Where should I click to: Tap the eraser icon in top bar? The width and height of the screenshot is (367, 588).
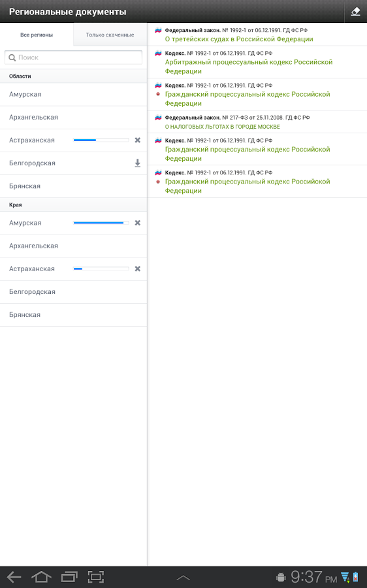pyautogui.click(x=355, y=12)
